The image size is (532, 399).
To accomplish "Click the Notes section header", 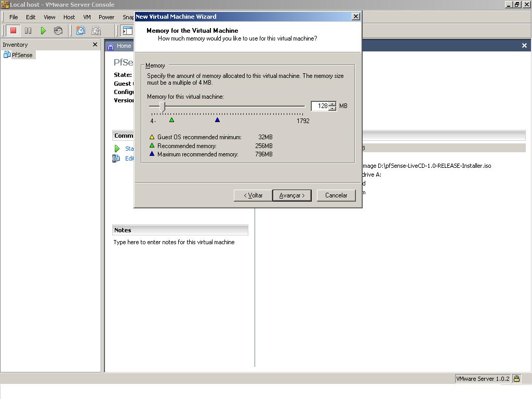I will [x=180, y=230].
